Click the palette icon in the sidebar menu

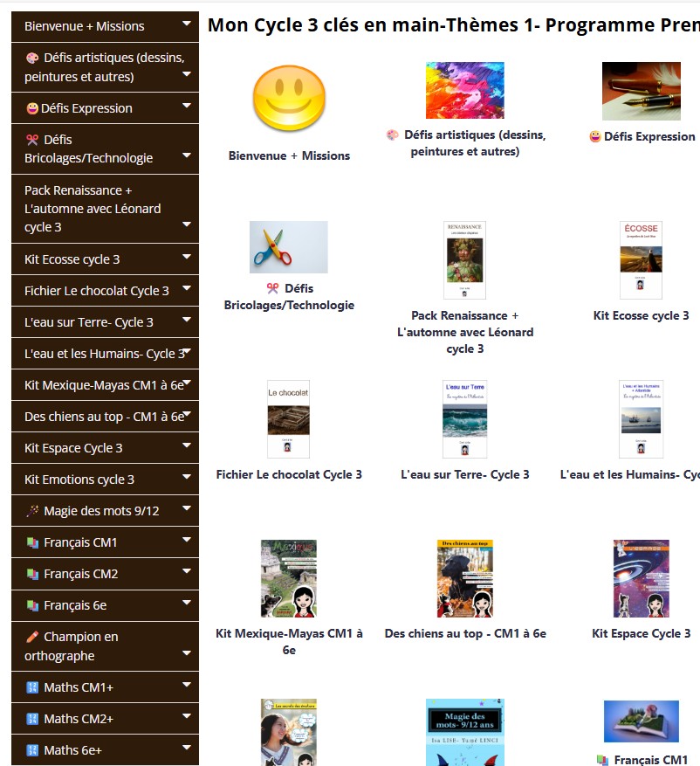tap(32, 59)
